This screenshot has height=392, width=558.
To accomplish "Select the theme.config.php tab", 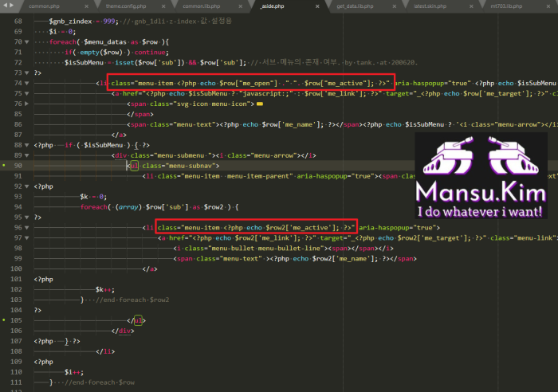I will point(124,6).
